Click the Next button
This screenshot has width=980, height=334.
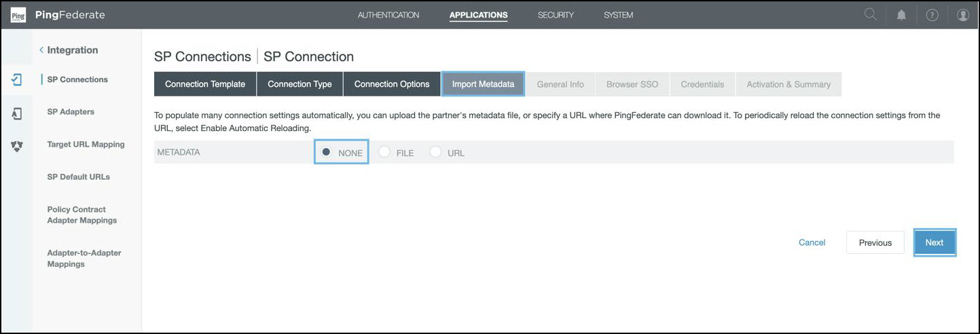pos(934,242)
